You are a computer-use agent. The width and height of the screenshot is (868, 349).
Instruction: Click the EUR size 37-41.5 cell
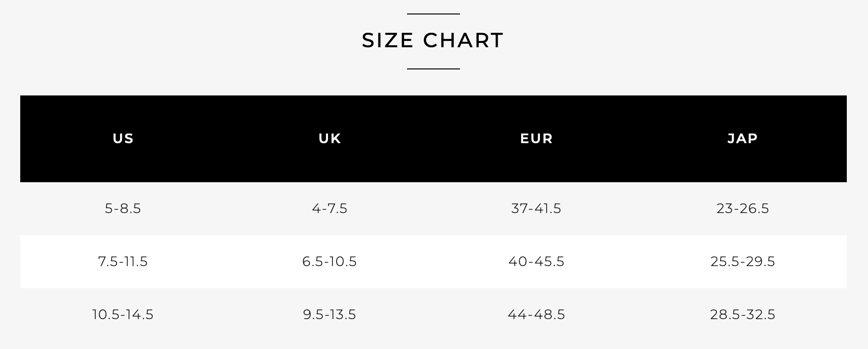536,208
